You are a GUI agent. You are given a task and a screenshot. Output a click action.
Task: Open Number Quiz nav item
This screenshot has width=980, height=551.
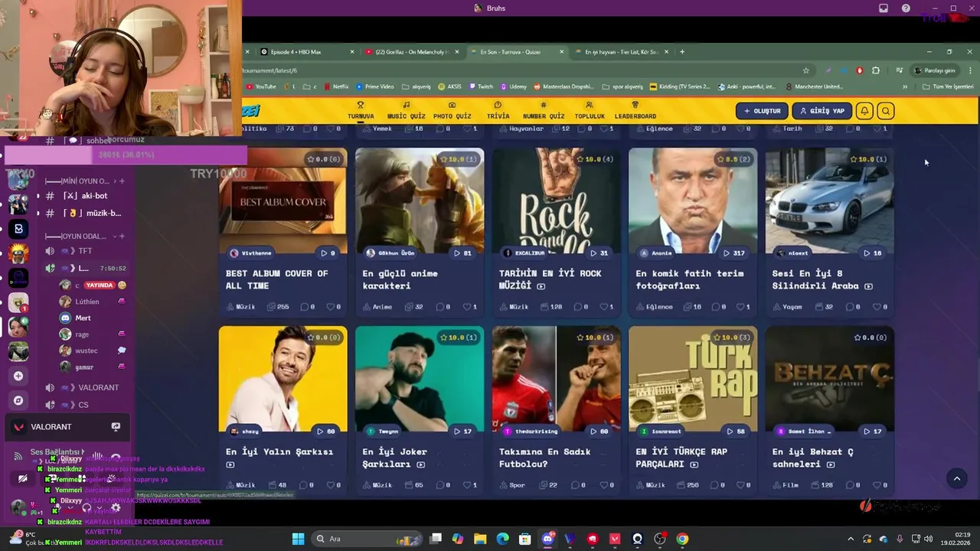coord(544,110)
